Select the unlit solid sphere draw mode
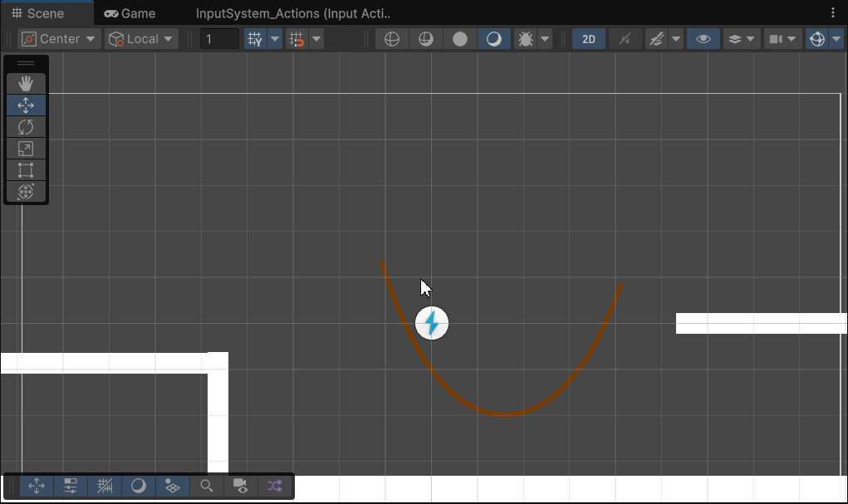The image size is (848, 504). coord(459,39)
